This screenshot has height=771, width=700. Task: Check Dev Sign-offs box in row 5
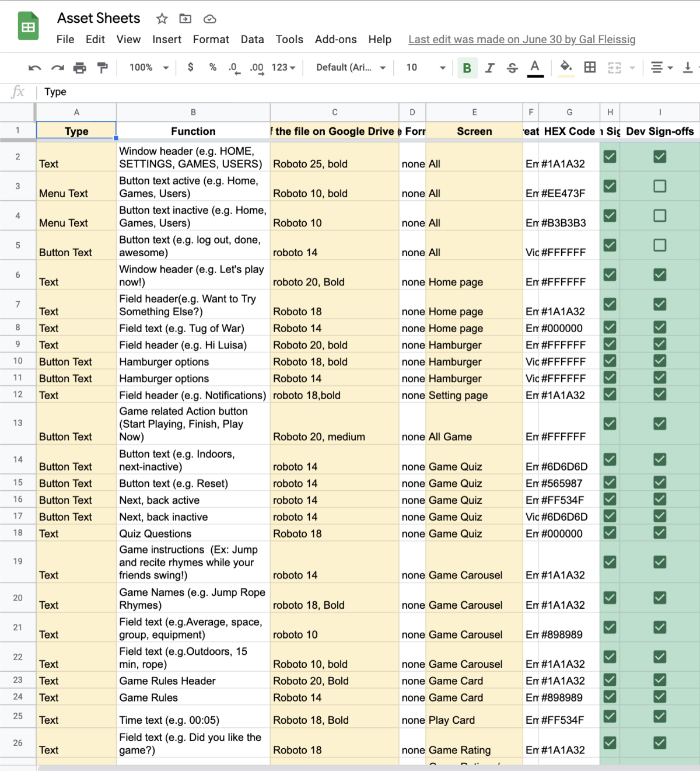(x=660, y=245)
